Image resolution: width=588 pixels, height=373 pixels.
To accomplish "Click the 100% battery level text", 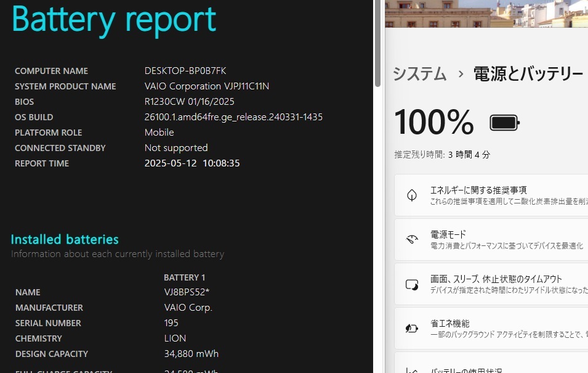I will tap(434, 122).
